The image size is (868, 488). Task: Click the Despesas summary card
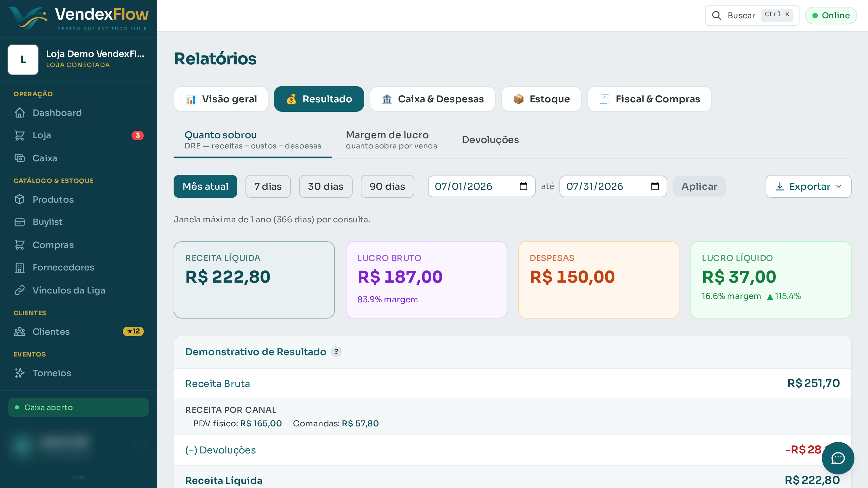coord(599,280)
